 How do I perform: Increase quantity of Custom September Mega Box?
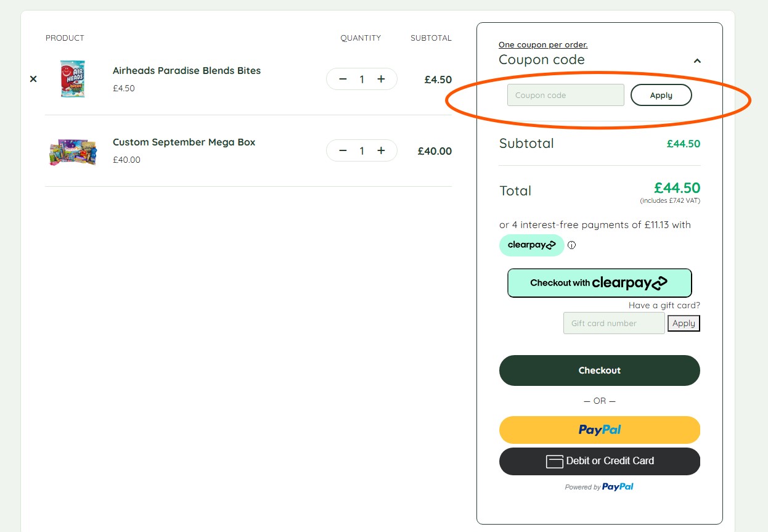381,150
